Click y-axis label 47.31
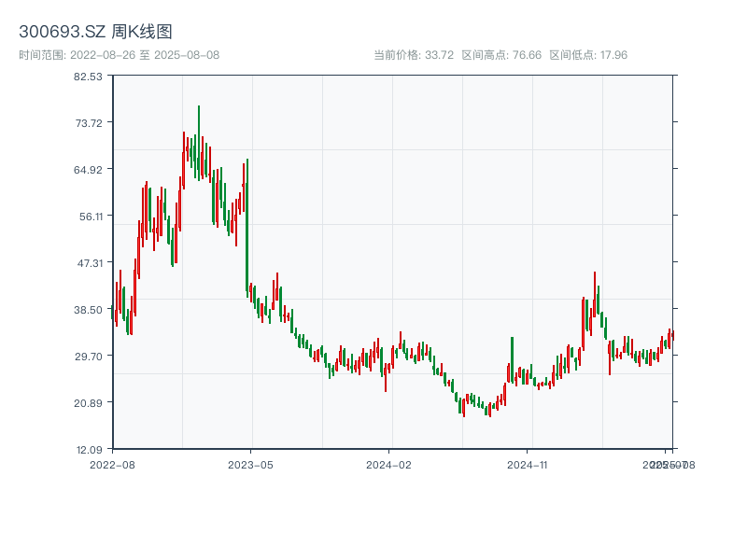Screen dimensions: 747x560 pyautogui.click(x=90, y=263)
